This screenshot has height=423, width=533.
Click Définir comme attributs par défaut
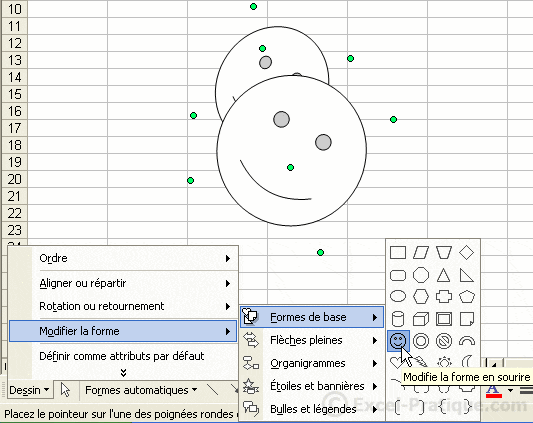[122, 356]
